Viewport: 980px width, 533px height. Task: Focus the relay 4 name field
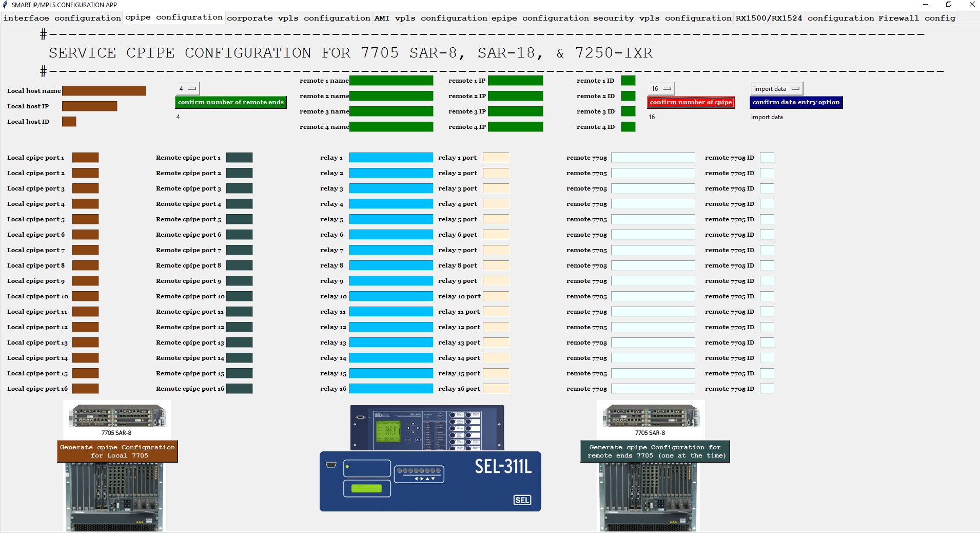click(391, 204)
